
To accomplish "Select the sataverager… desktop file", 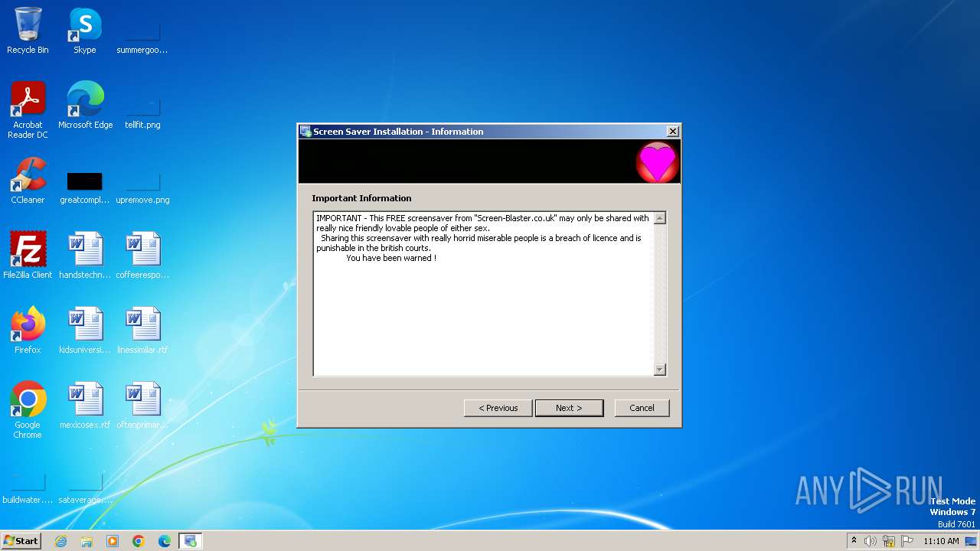I will coord(85,487).
